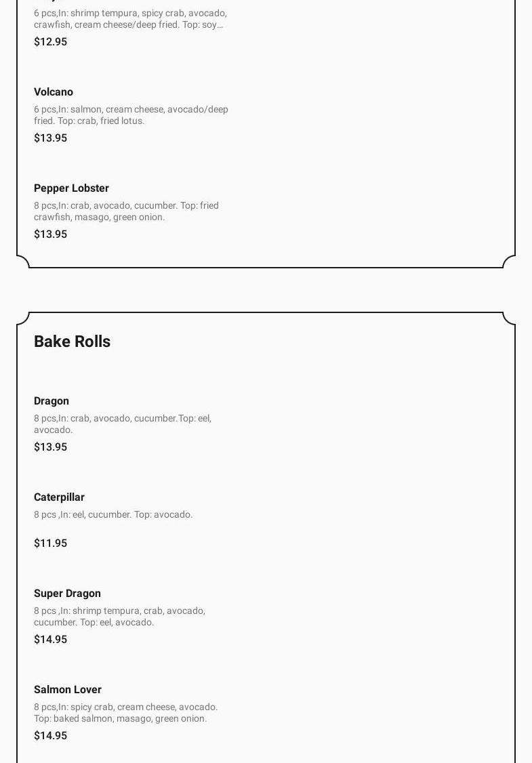Select the Pepper Lobster roll title
This screenshot has width=532, height=763.
tap(71, 188)
